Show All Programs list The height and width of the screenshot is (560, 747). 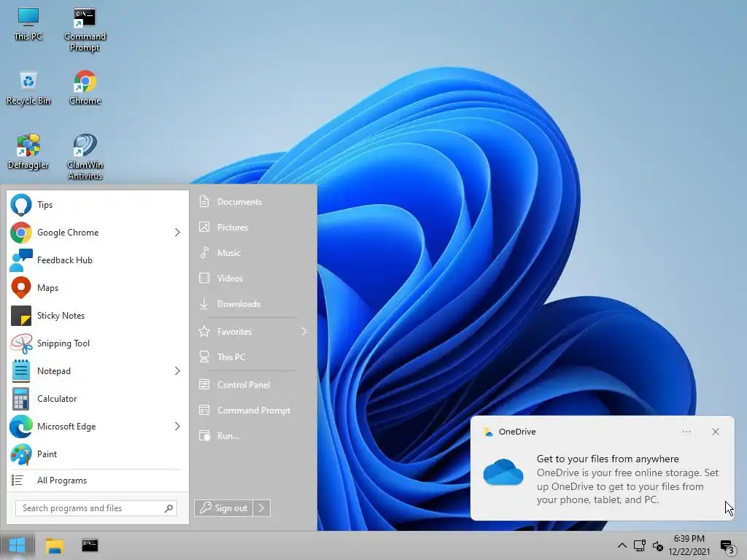pyautogui.click(x=97, y=481)
